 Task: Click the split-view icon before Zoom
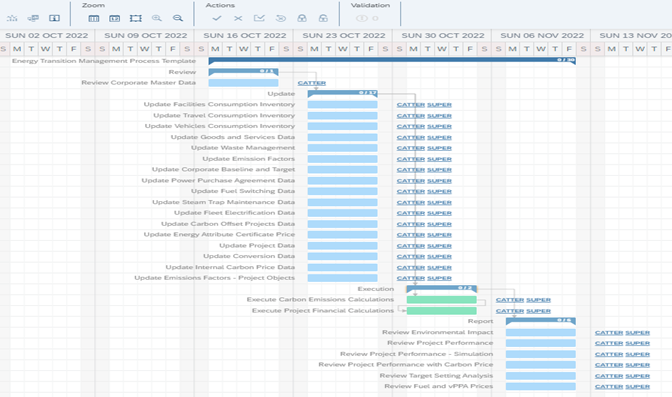coord(54,18)
